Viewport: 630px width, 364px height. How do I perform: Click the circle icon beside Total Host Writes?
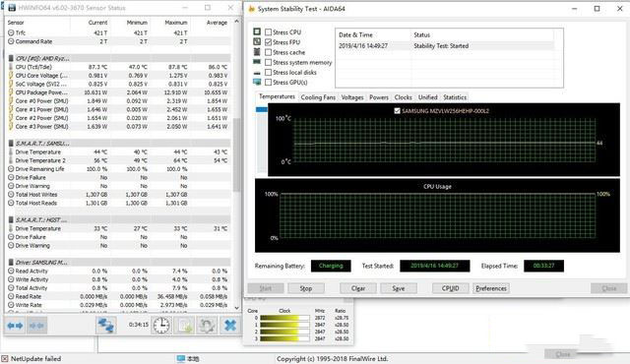tap(11, 194)
